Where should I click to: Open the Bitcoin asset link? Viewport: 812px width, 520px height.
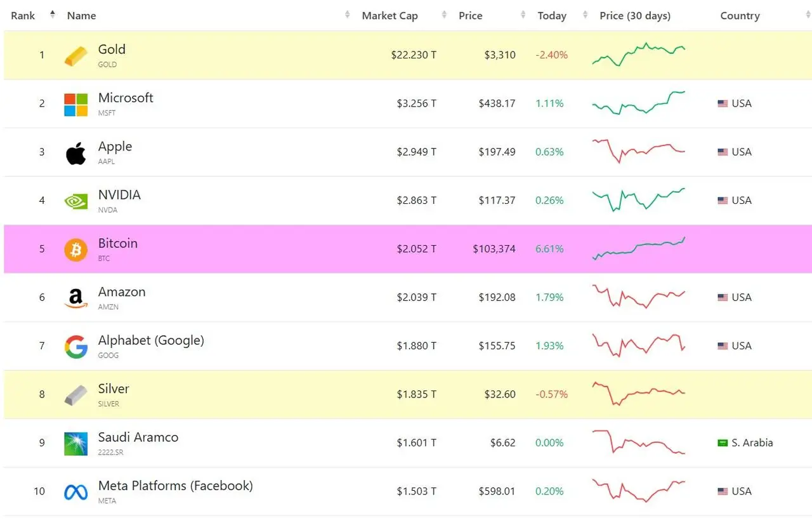(x=117, y=243)
